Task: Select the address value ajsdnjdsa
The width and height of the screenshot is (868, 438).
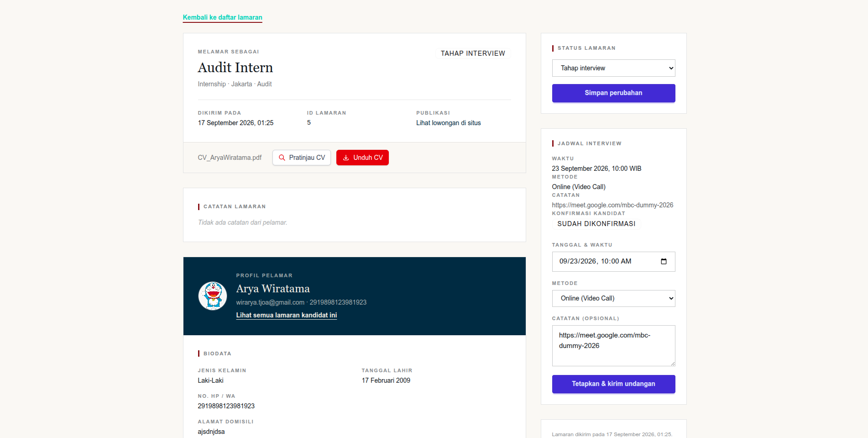Action: (x=211, y=432)
